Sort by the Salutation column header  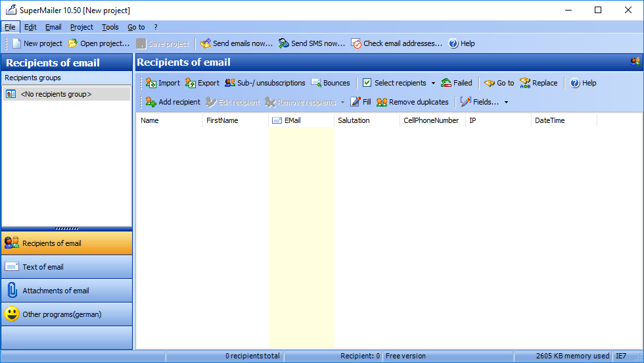point(367,120)
